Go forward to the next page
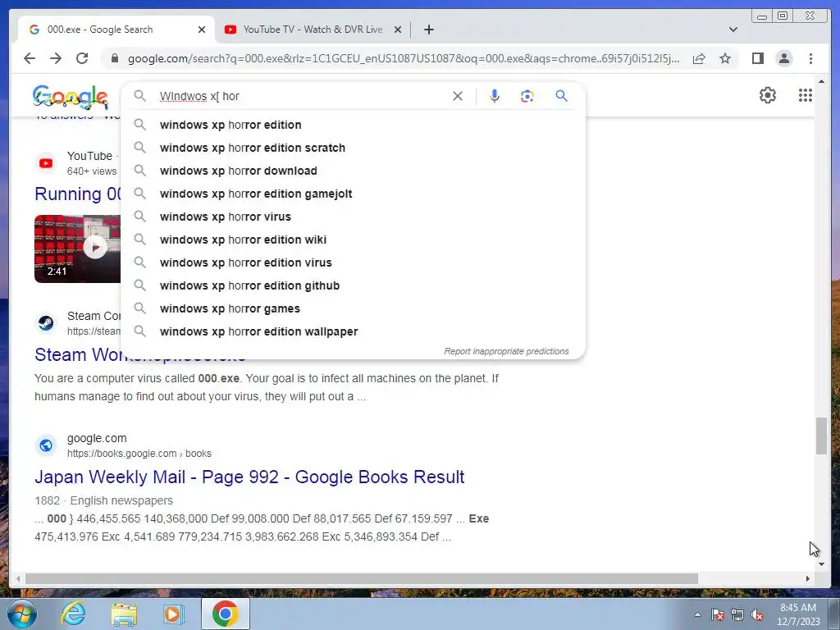The width and height of the screenshot is (840, 630). [56, 58]
